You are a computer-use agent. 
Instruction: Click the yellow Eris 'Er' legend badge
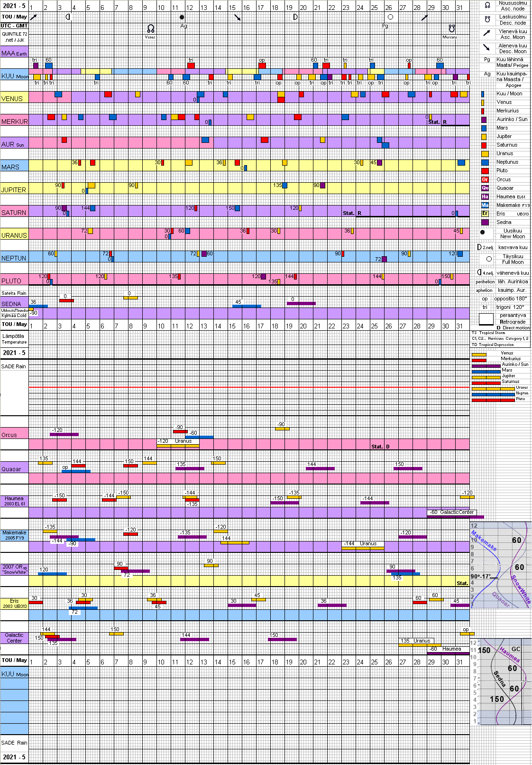[x=485, y=214]
